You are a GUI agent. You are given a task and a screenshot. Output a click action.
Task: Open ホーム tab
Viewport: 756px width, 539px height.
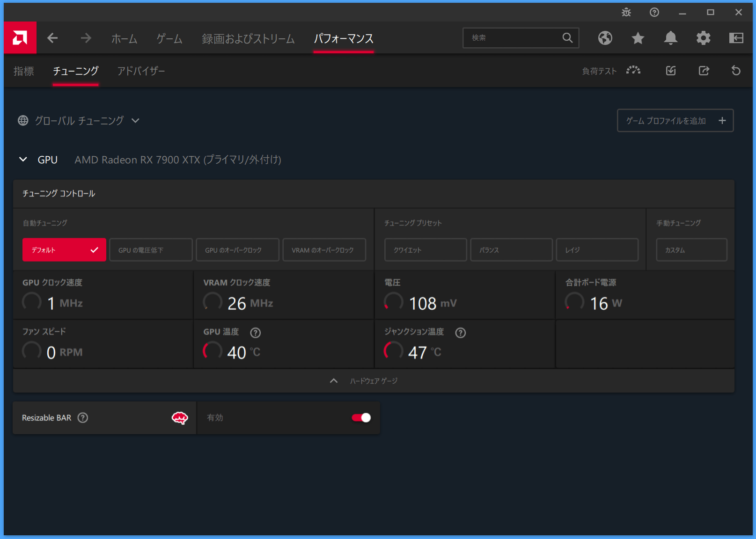point(125,38)
